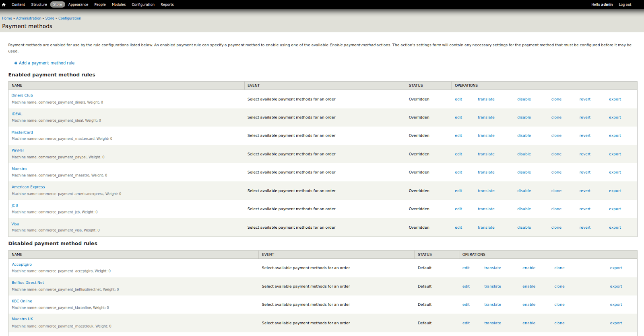Open the Reports menu

click(167, 5)
